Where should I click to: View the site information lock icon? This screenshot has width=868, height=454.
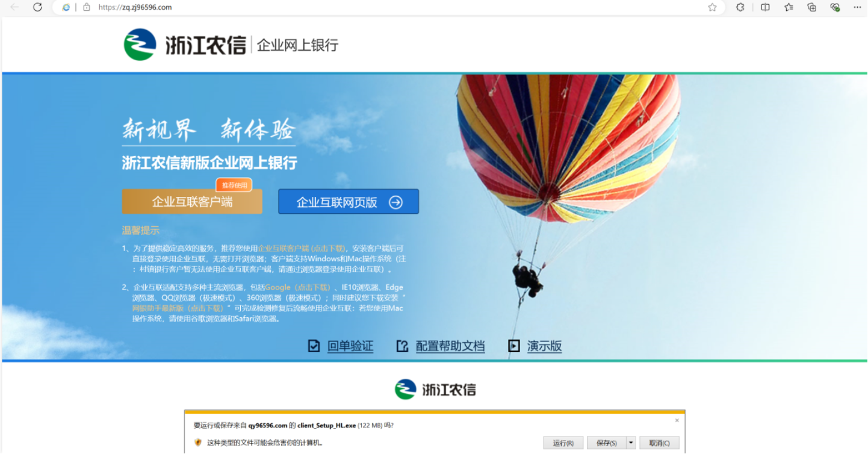pyautogui.click(x=87, y=7)
